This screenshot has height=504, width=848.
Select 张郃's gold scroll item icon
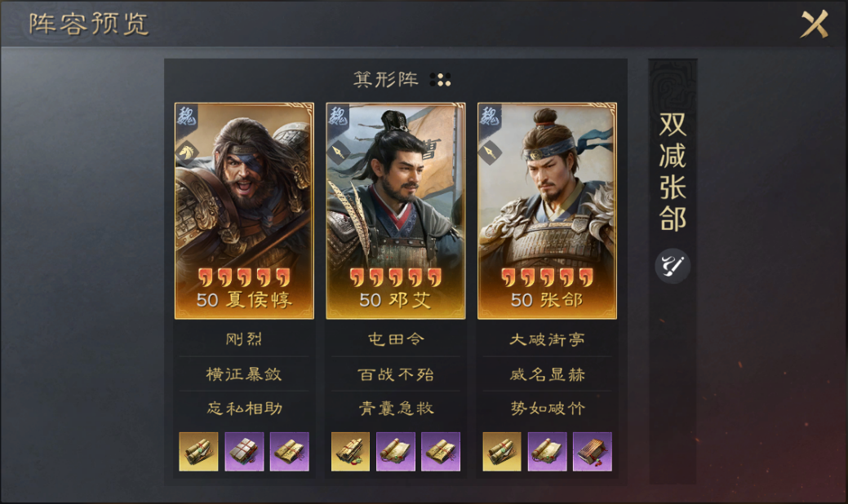[x=502, y=452]
